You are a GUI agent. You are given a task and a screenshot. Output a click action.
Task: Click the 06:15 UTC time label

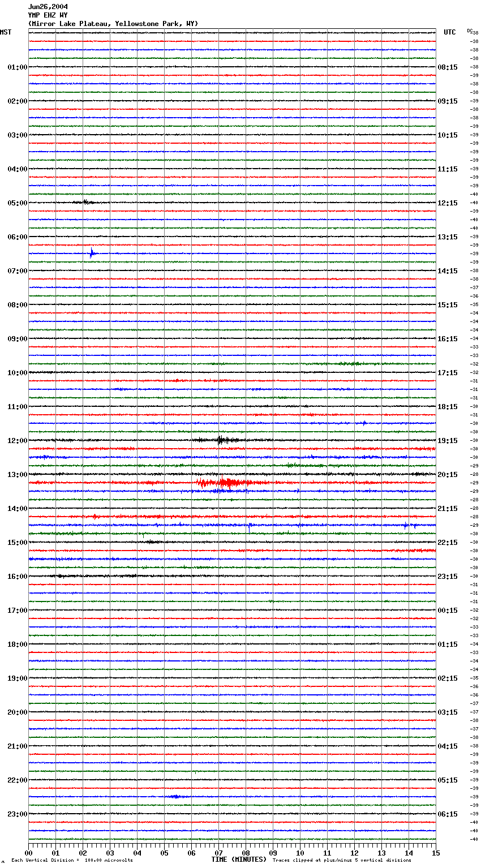point(448,814)
